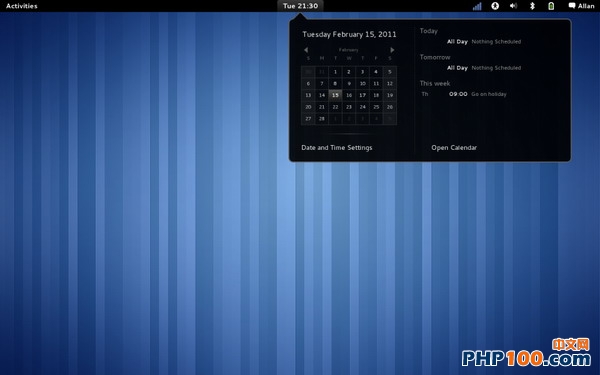This screenshot has width=600, height=375.
Task: Select calendar day 16
Action: 349,95
